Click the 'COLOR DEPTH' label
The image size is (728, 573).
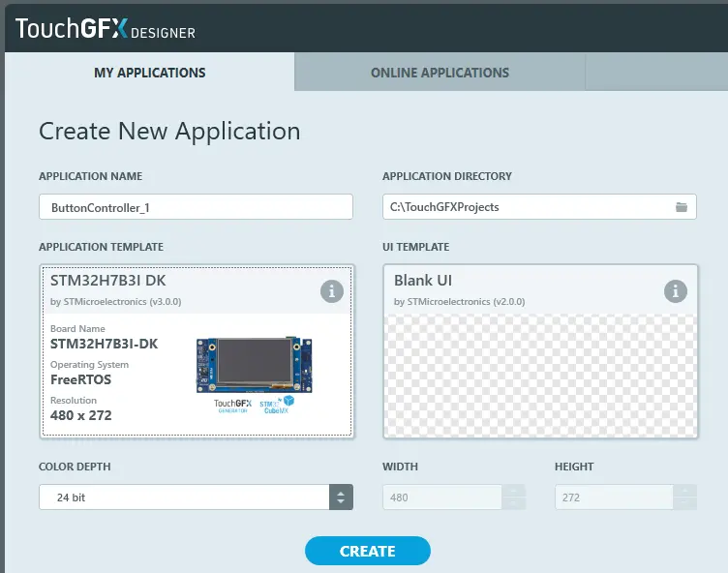click(75, 467)
